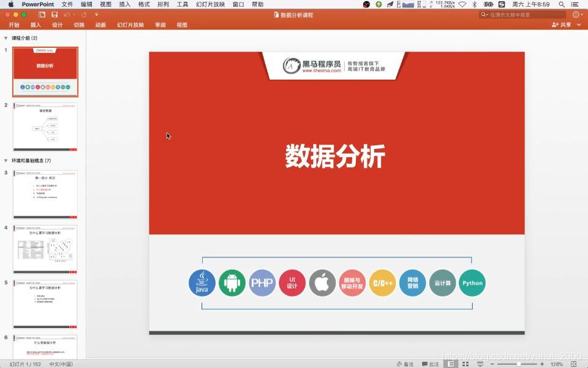Screen dimensions: 588x368
Task: Click the Wi-Fi icon in menu bar
Action: (462, 4)
